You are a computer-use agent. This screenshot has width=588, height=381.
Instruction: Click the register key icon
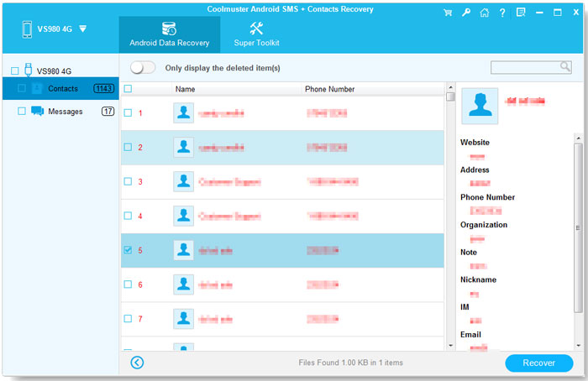tap(466, 13)
